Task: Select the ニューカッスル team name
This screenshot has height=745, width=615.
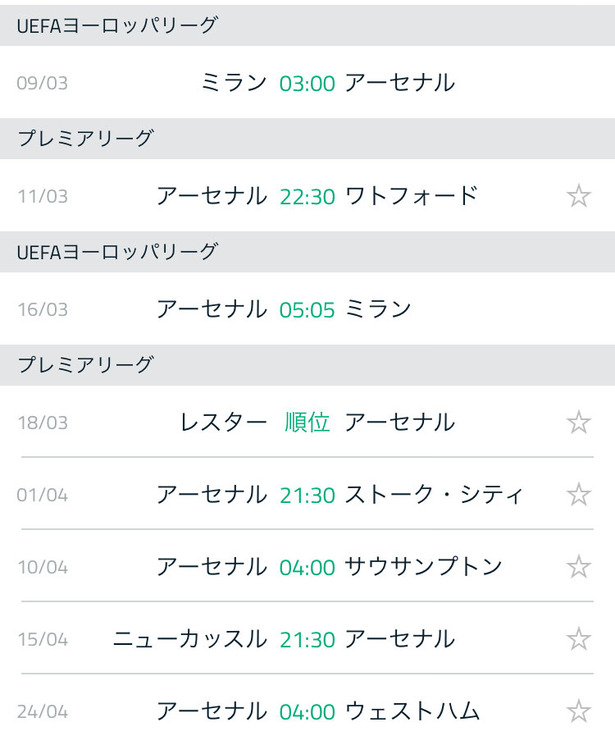Action: [190, 639]
